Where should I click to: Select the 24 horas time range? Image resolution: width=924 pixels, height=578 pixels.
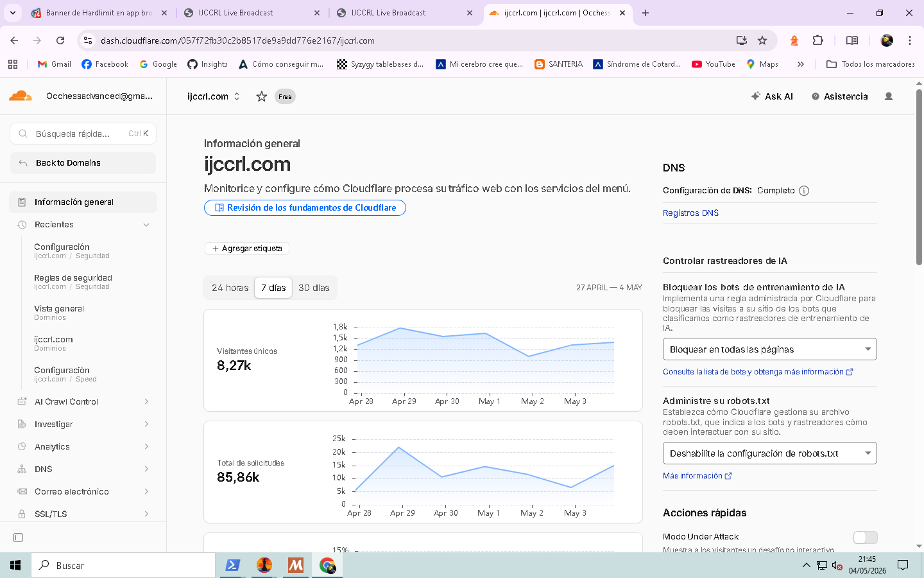point(230,288)
